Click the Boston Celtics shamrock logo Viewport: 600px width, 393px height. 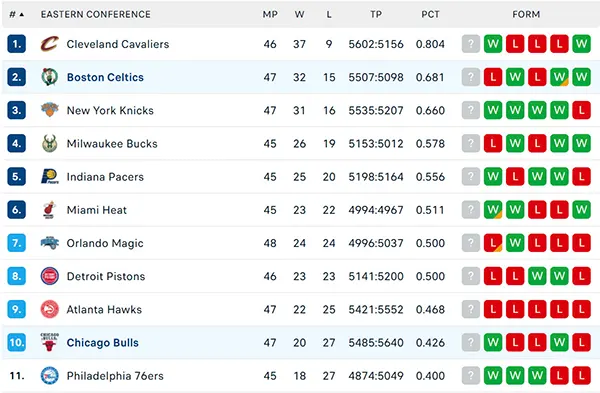click(x=50, y=77)
